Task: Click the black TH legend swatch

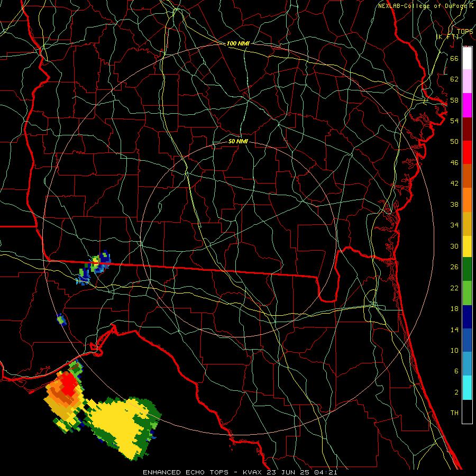Action: click(x=467, y=411)
